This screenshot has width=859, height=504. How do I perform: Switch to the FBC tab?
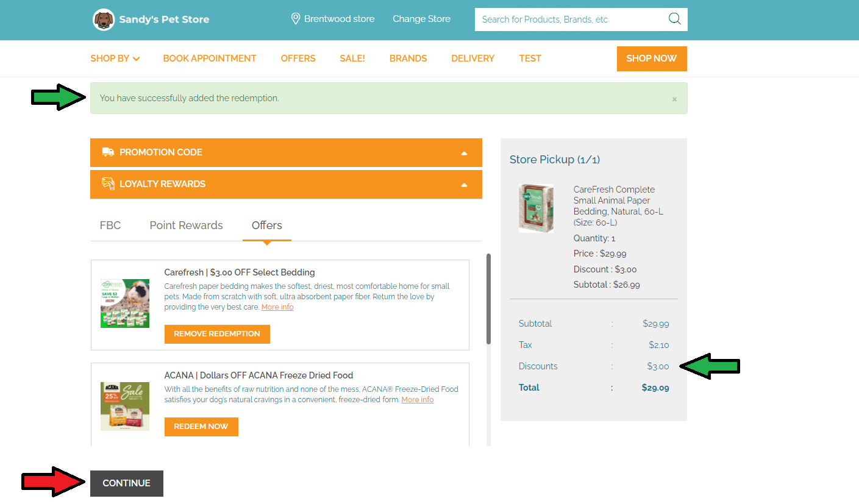coord(110,225)
